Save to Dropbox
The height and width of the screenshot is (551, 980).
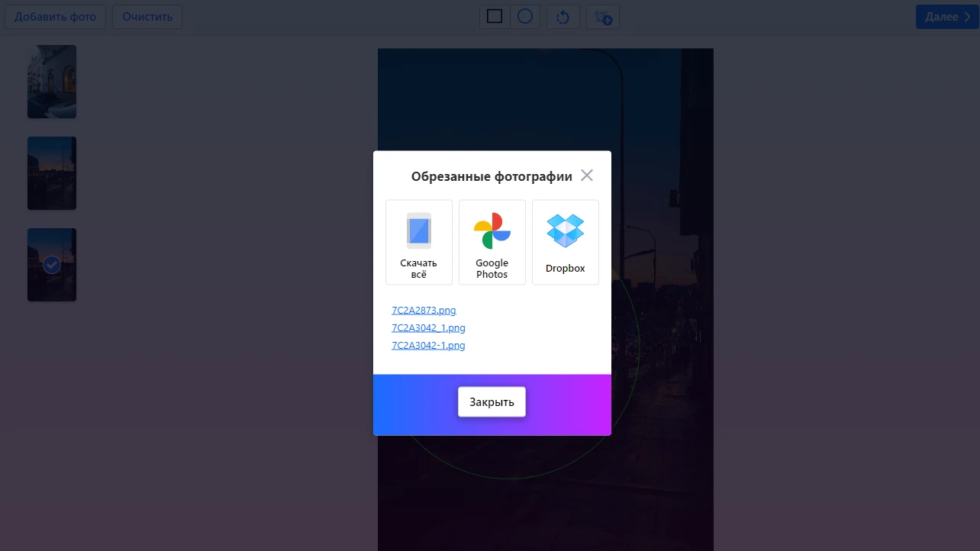(x=566, y=243)
